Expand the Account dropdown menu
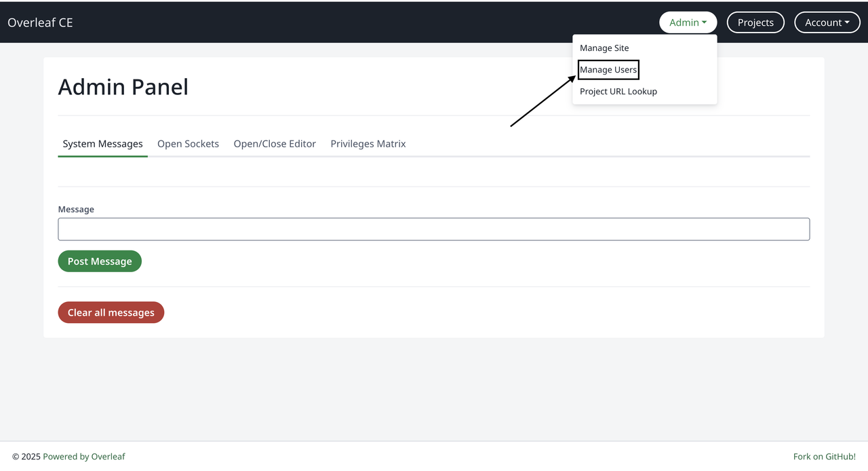 coord(827,22)
